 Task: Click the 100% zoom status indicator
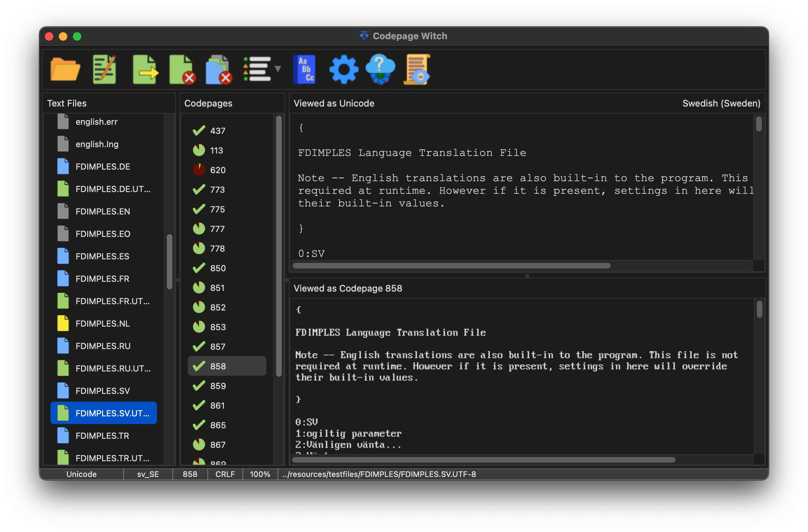click(260, 474)
